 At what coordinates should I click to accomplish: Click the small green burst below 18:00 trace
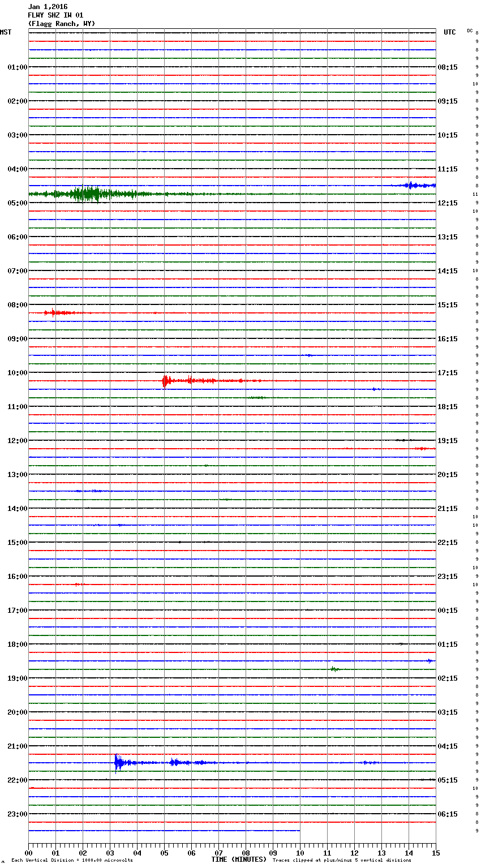pos(334,669)
